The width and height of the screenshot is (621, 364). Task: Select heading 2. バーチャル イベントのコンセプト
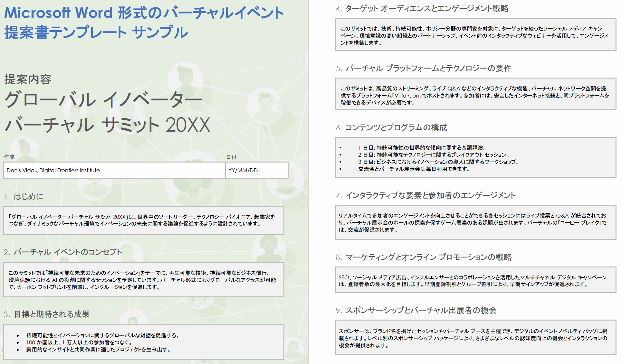pos(63,252)
